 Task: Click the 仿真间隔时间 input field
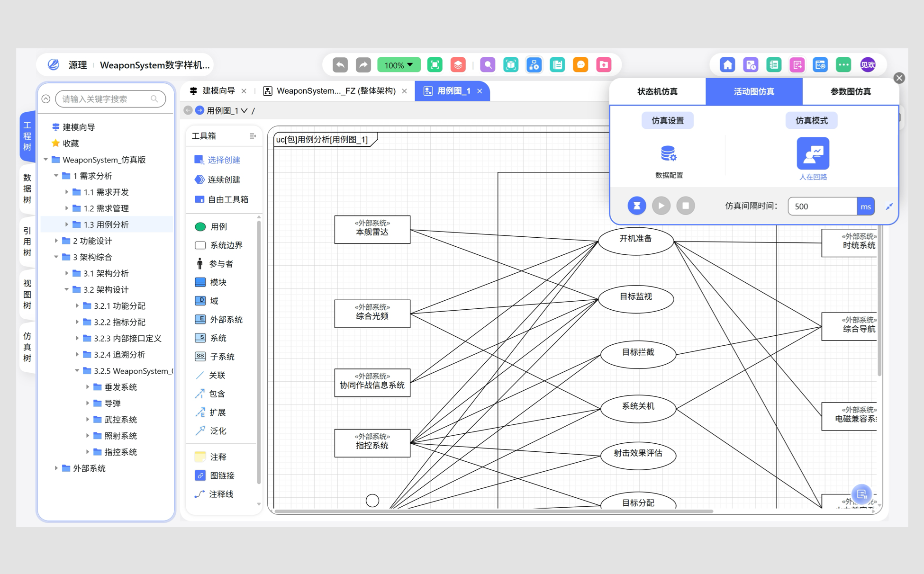click(x=822, y=206)
